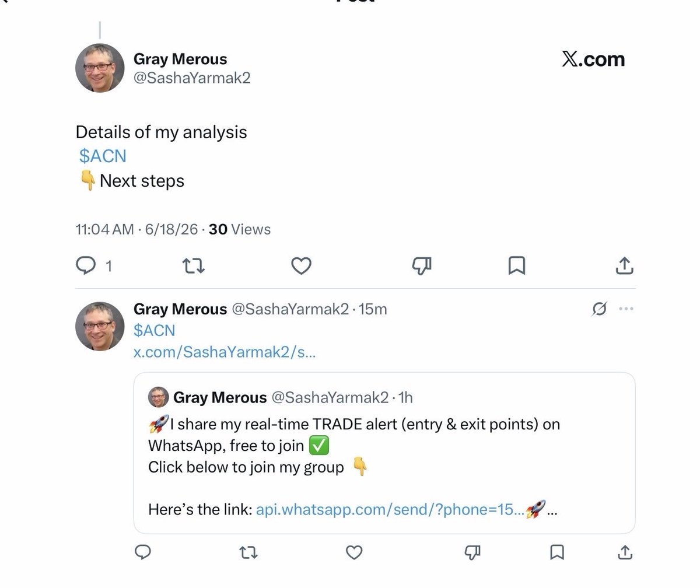Screen dimensions: 700x588
Task: Downvote the main post with thumbs-down icon
Action: pos(422,266)
